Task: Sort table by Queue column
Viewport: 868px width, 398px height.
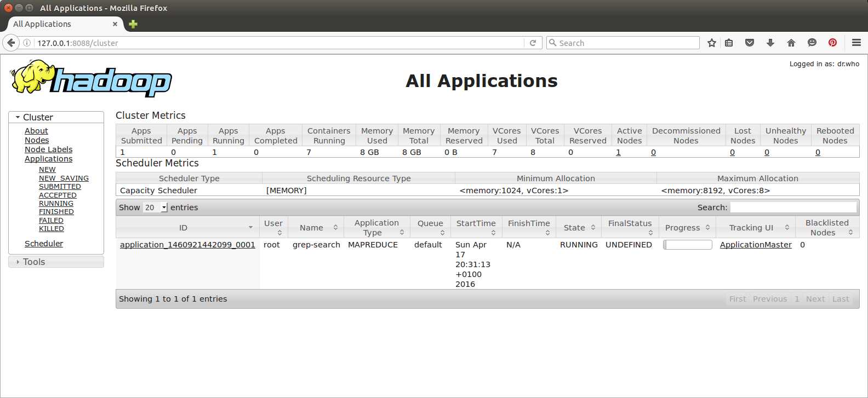Action: 430,227
